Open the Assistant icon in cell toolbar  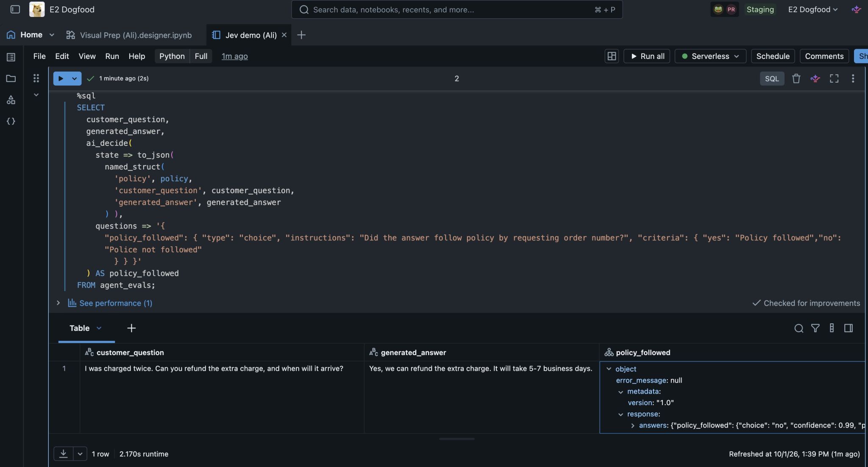click(x=815, y=78)
